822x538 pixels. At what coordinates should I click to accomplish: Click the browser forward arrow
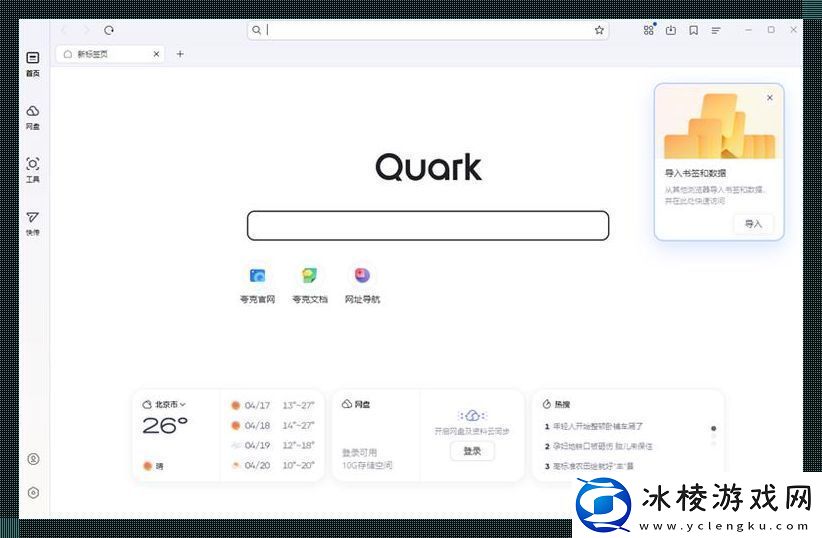86,30
